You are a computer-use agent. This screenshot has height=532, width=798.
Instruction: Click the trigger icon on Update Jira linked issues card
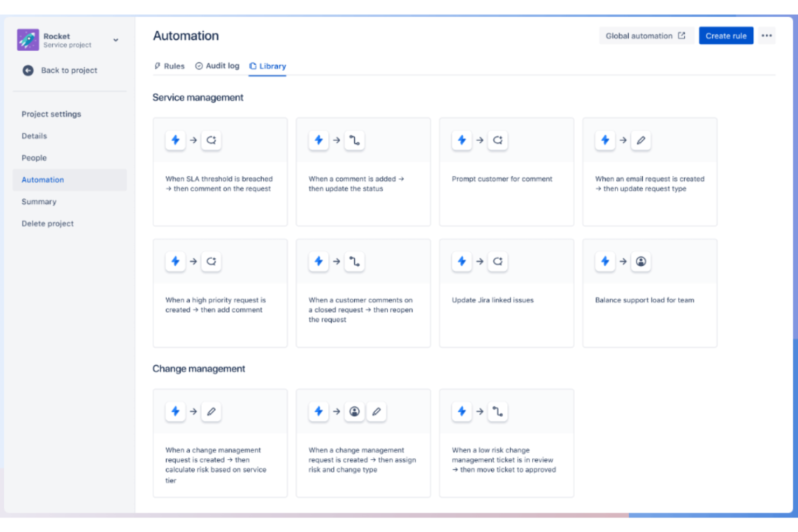coord(462,261)
